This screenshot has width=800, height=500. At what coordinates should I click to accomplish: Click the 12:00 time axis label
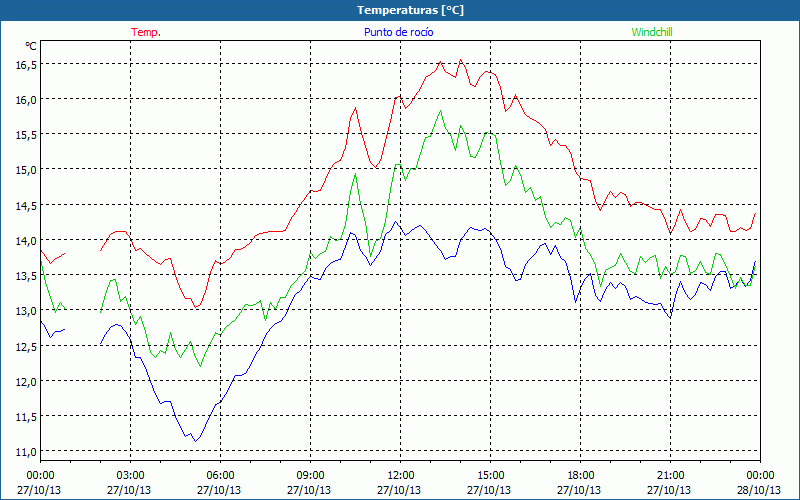click(400, 476)
